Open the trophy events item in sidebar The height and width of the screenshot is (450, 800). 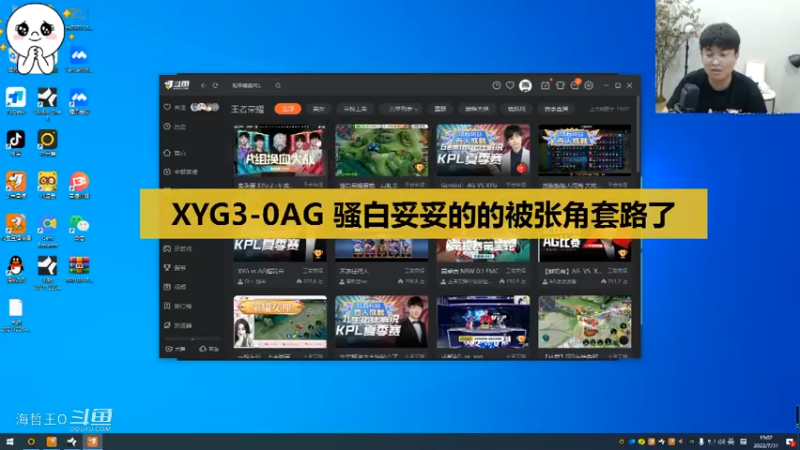[x=174, y=267]
